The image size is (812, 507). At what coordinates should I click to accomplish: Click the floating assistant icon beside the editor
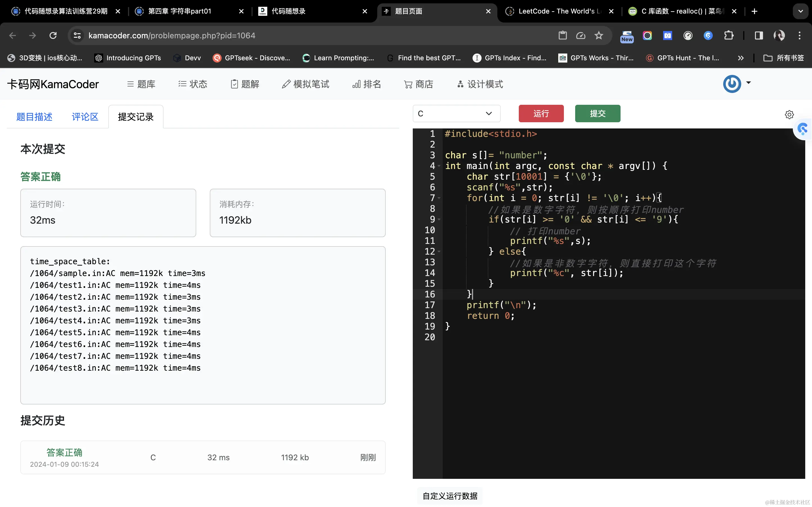pos(803,129)
